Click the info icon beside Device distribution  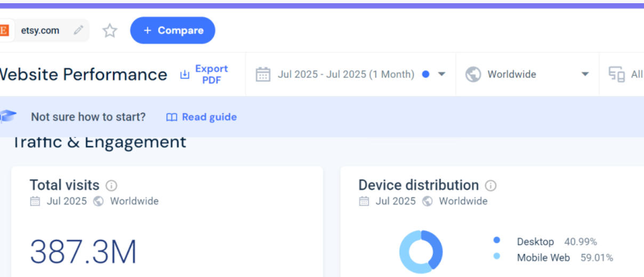pos(490,186)
